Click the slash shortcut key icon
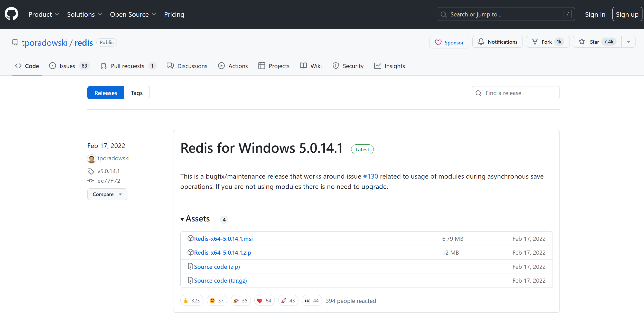Viewport: 644px width, 314px height. pyautogui.click(x=567, y=14)
